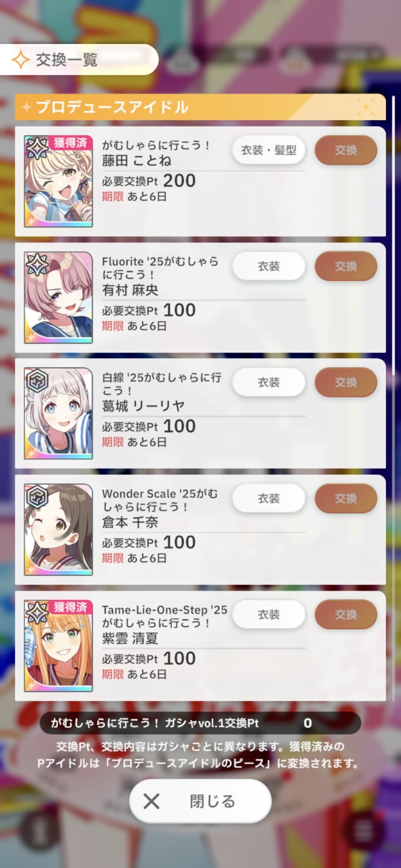Click 交換 for Tame-Lie-One-Step 紫雲 清夏 card
This screenshot has height=868, width=401.
coord(346,615)
